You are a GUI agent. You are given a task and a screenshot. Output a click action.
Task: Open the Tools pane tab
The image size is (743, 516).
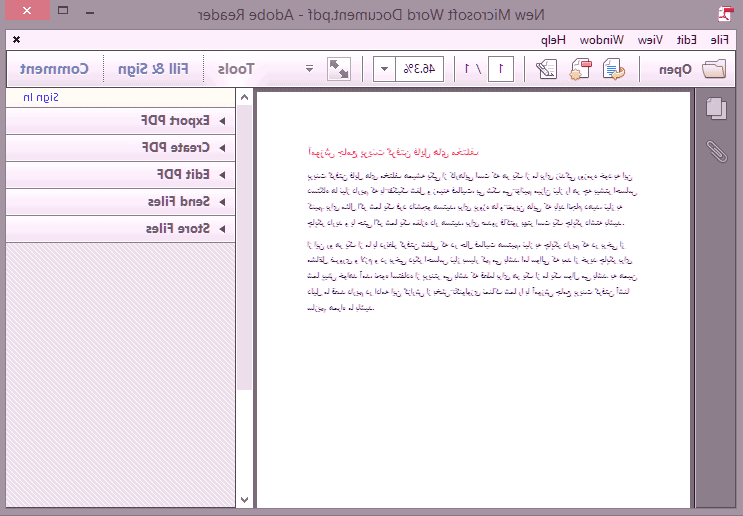236,69
